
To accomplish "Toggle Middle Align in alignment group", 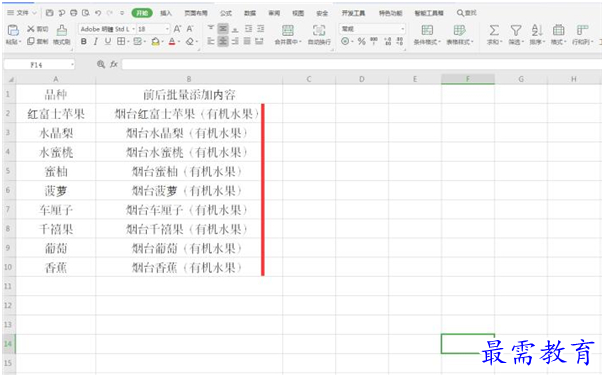I will click(x=223, y=29).
